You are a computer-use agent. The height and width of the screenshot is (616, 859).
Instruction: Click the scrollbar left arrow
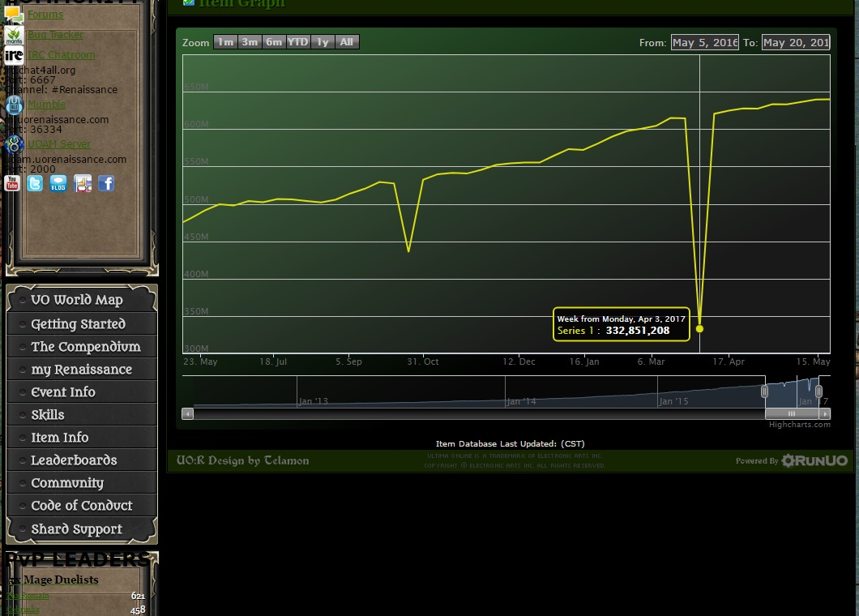[187, 413]
